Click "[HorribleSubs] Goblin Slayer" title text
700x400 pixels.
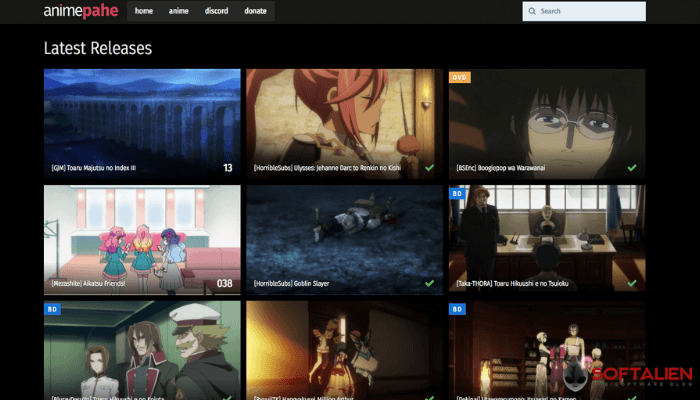point(291,283)
